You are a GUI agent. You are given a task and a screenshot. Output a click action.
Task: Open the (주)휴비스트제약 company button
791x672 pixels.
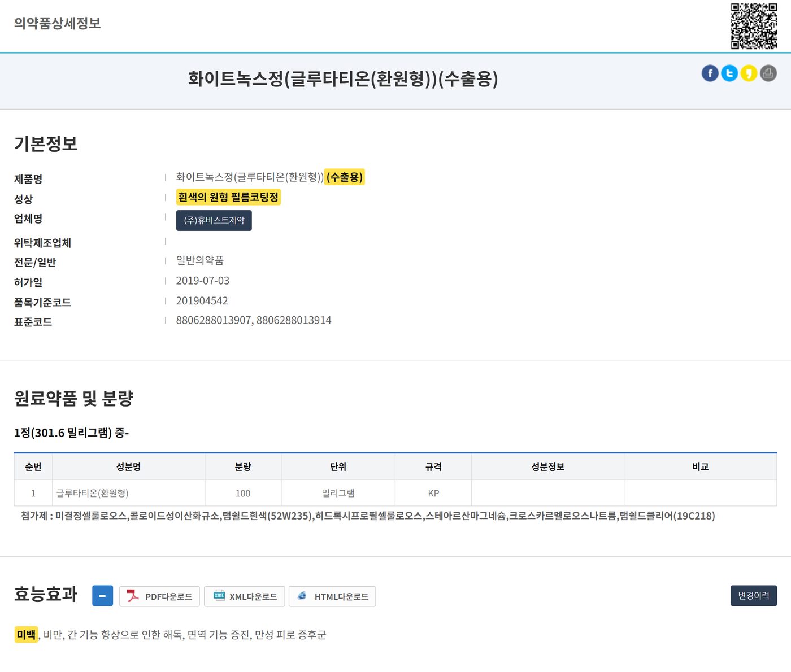click(x=214, y=220)
